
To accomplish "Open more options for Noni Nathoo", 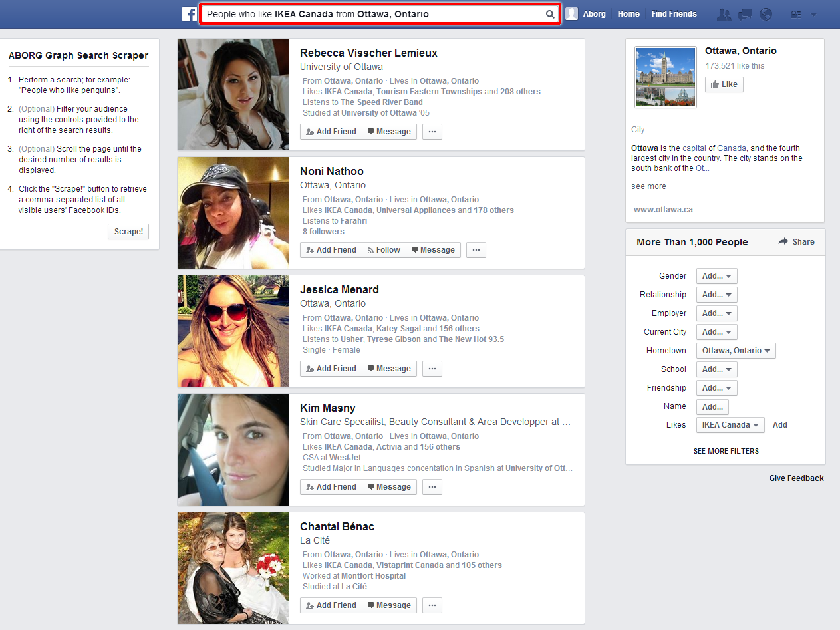I will coord(476,250).
